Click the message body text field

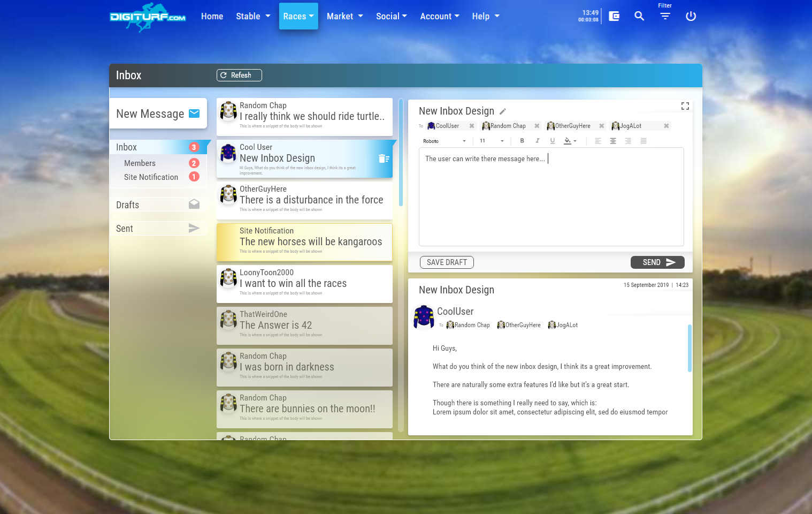[x=551, y=196]
